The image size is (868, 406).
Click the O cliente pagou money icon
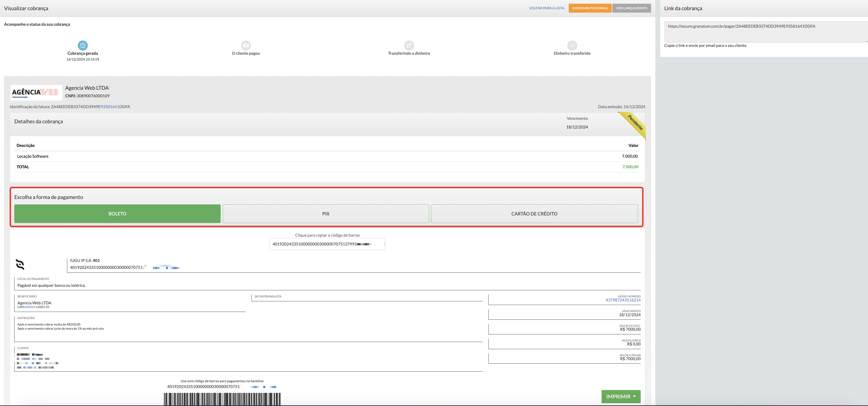click(x=246, y=45)
